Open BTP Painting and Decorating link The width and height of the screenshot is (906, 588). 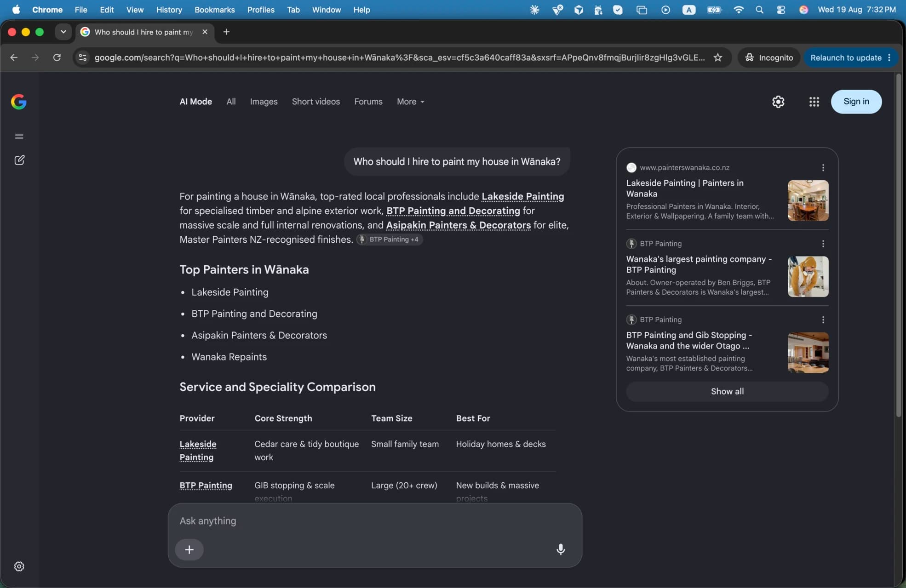453,211
